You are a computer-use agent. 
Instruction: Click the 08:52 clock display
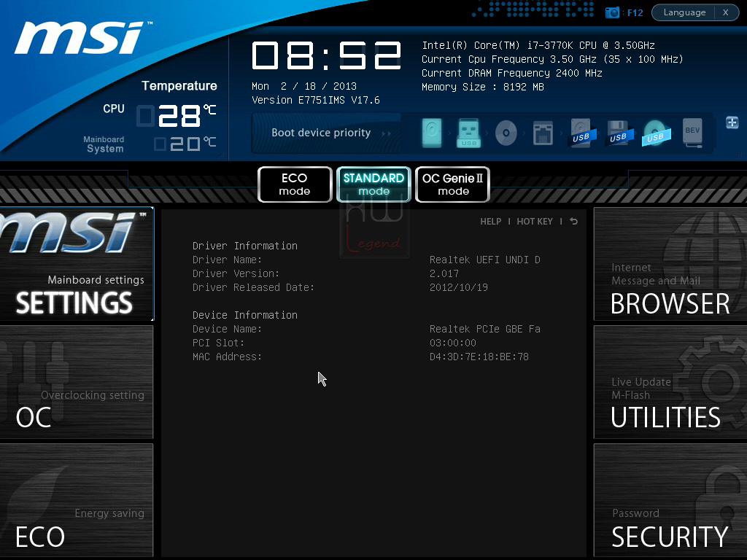(326, 55)
